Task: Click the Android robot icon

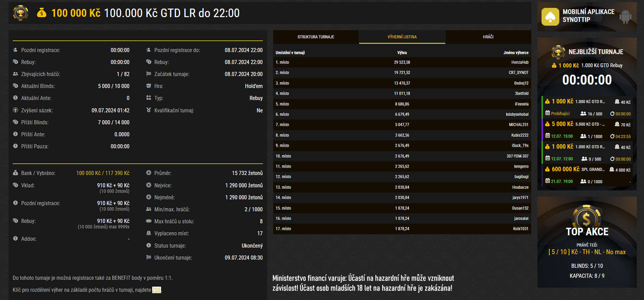Action: click(x=625, y=16)
